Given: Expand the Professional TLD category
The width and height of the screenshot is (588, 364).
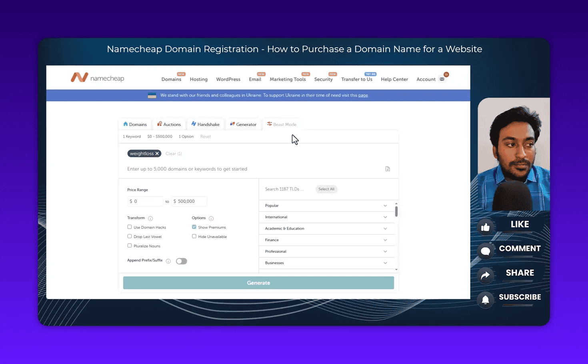Looking at the screenshot, I should pos(385,251).
